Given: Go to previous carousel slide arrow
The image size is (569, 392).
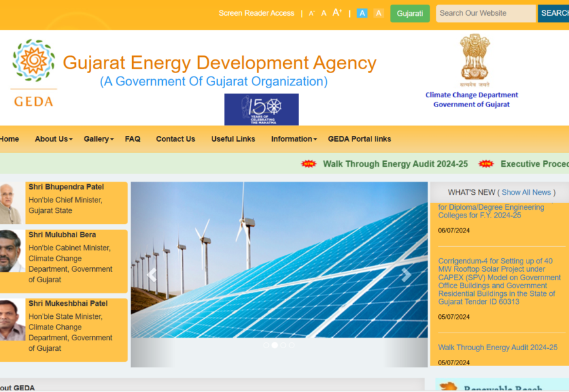Looking at the screenshot, I should pyautogui.click(x=152, y=275).
